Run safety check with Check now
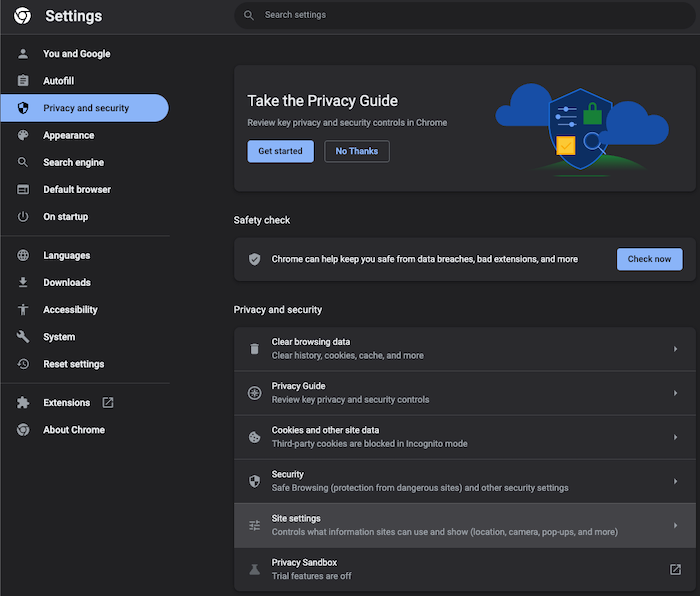 click(650, 259)
